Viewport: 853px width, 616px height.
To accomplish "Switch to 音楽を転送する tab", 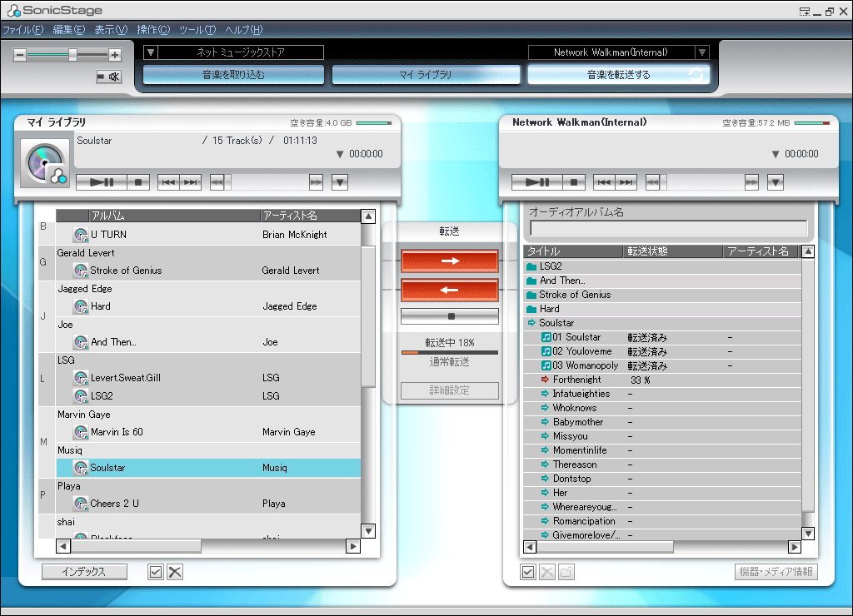I will [x=619, y=74].
